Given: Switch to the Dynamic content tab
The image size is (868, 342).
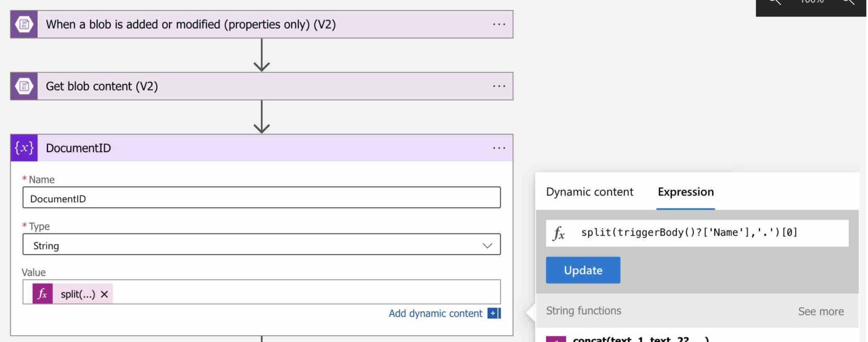Looking at the screenshot, I should click(x=589, y=192).
